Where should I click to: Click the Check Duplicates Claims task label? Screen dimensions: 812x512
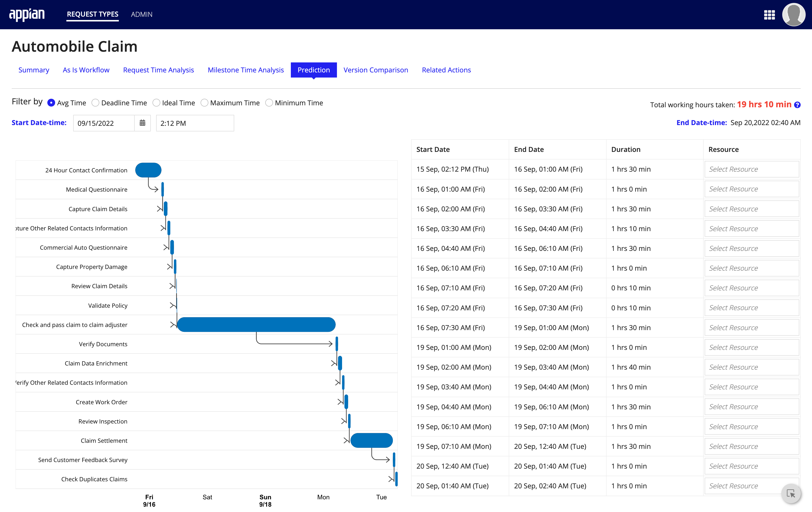point(94,479)
